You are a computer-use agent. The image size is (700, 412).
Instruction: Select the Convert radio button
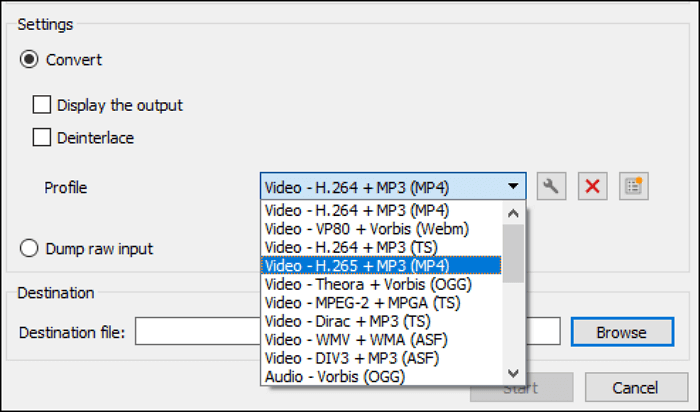pyautogui.click(x=30, y=60)
